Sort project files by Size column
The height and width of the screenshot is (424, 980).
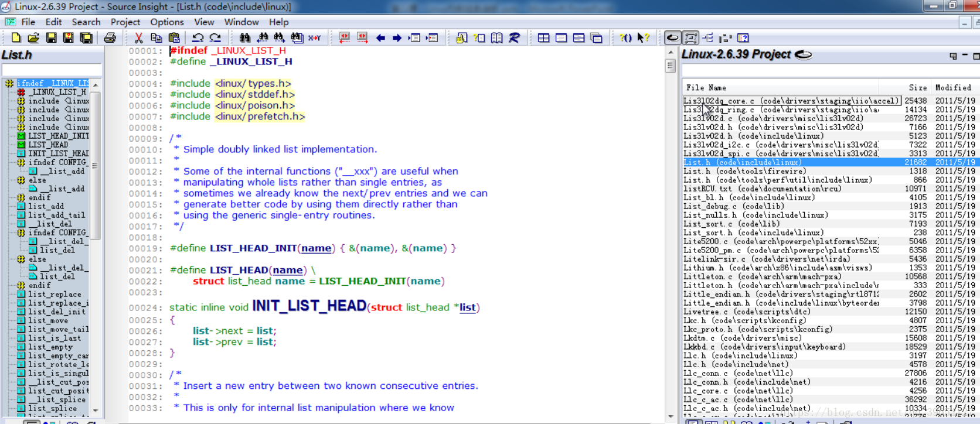pos(905,88)
